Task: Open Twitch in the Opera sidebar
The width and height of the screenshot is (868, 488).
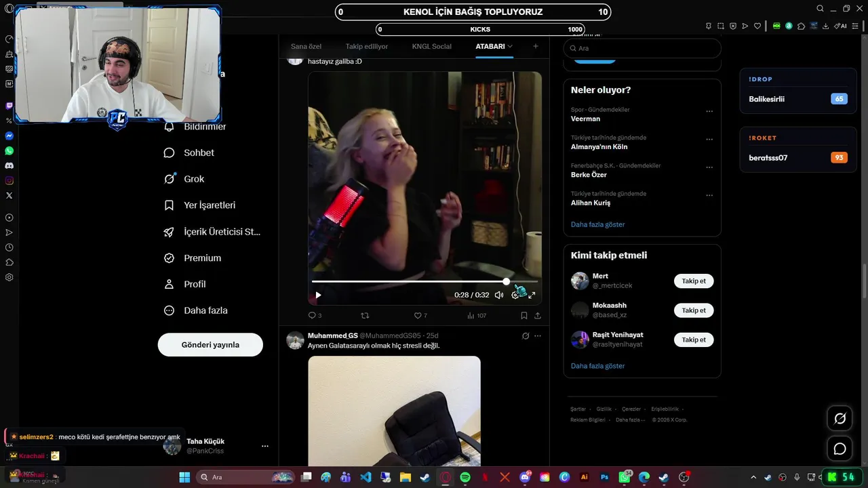Action: click(9, 106)
